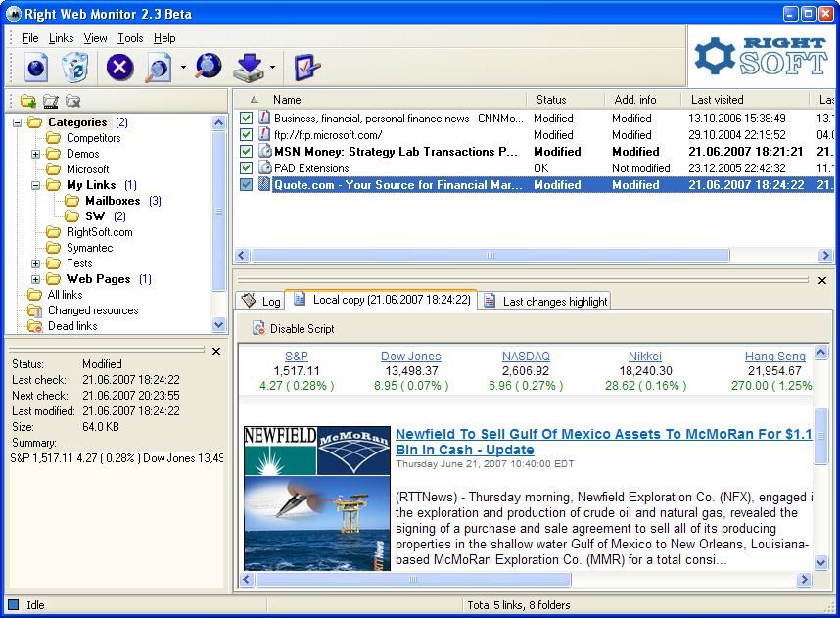Uncheck the MSN Money Strategy Lab row

(x=246, y=151)
